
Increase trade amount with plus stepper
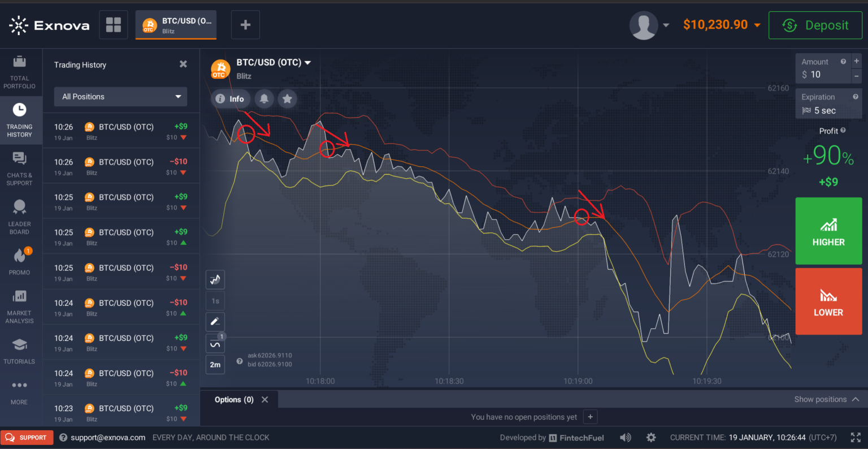click(856, 61)
